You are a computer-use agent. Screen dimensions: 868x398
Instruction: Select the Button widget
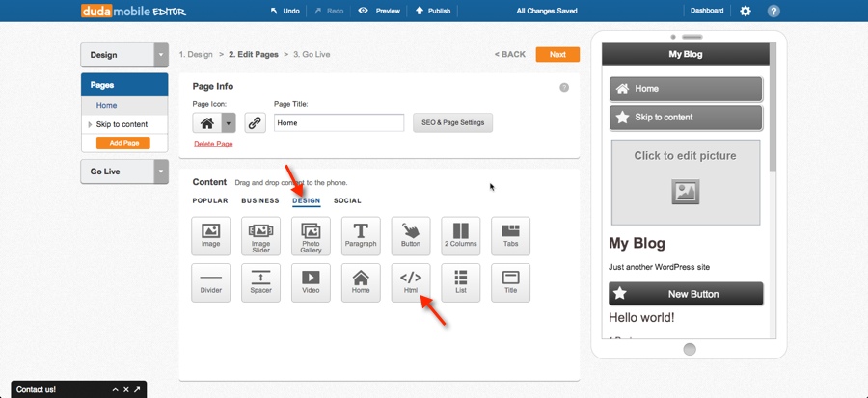410,236
